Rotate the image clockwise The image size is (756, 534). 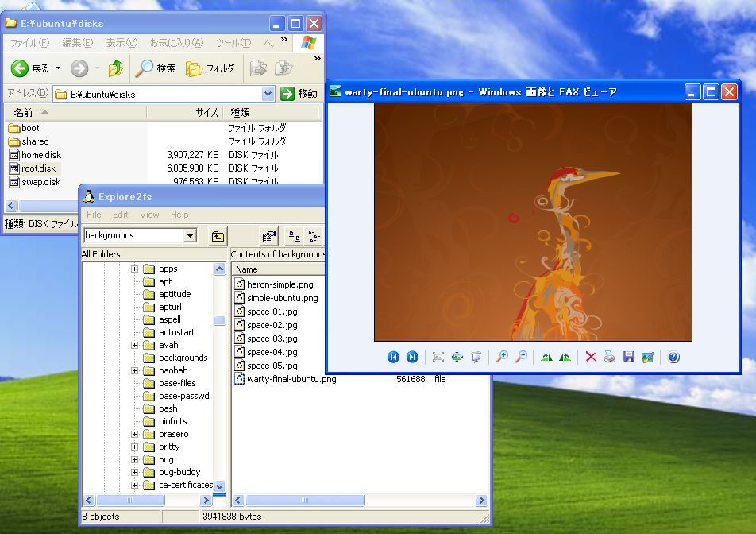[x=546, y=357]
